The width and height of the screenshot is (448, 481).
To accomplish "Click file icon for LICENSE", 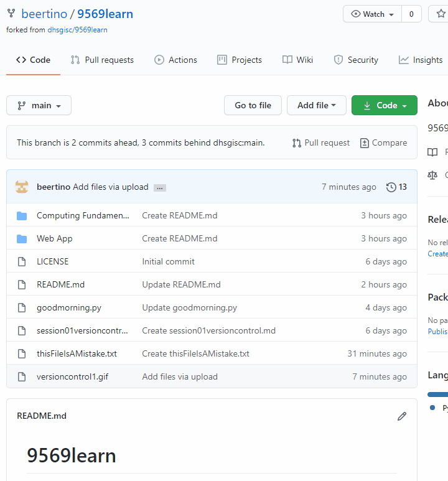I will [x=22, y=262].
